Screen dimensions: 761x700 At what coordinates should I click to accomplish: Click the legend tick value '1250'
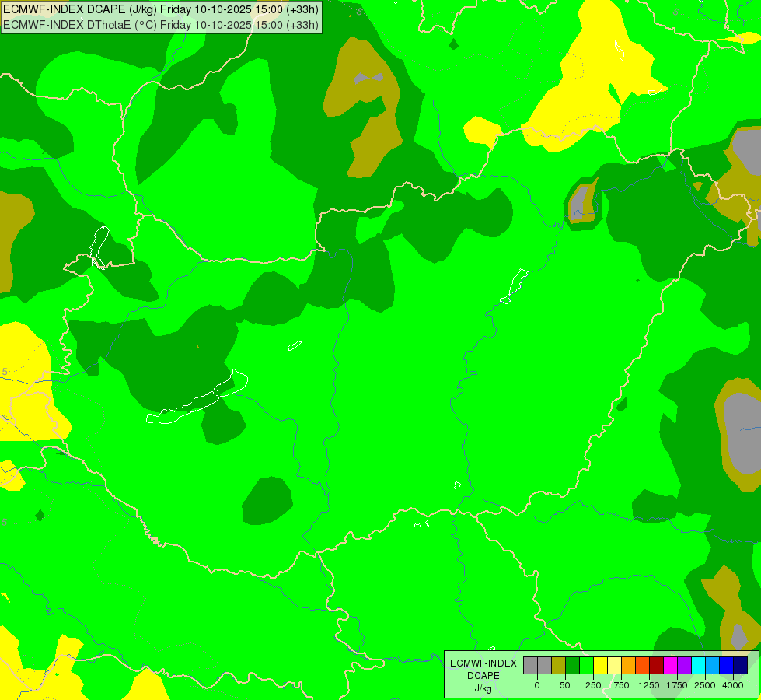[649, 685]
